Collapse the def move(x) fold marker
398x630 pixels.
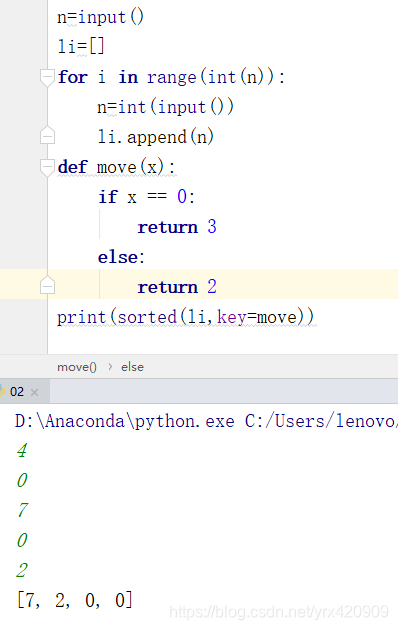47,168
